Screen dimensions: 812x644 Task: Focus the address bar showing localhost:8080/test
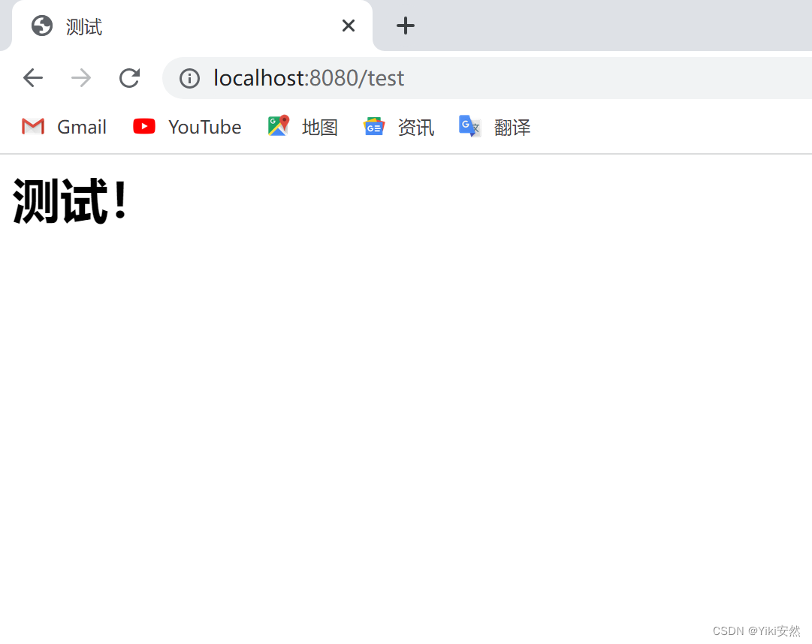pyautogui.click(x=487, y=78)
